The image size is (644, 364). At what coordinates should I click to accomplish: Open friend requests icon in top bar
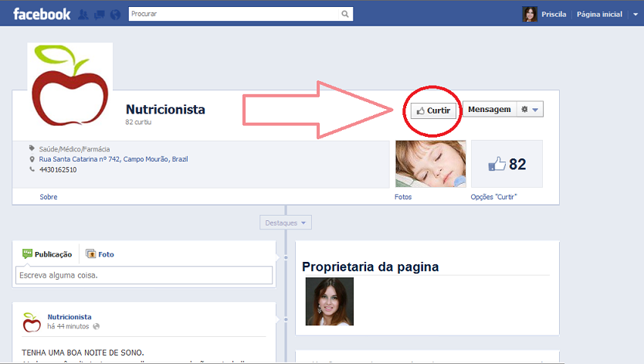point(83,15)
